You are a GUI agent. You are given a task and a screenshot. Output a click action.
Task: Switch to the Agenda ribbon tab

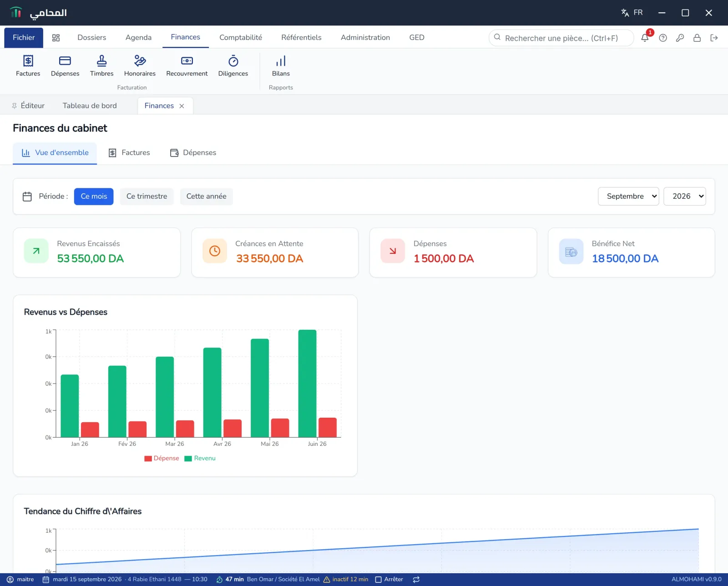tap(138, 38)
